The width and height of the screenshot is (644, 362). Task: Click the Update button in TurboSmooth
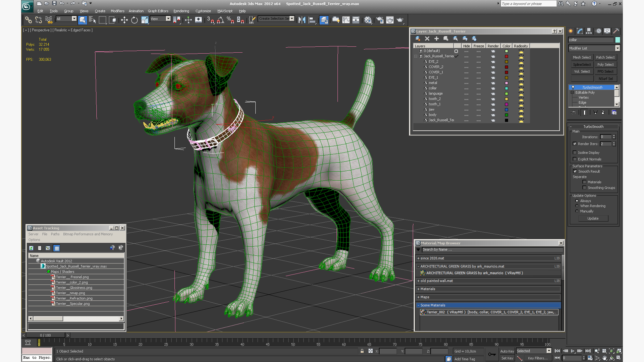[593, 219]
